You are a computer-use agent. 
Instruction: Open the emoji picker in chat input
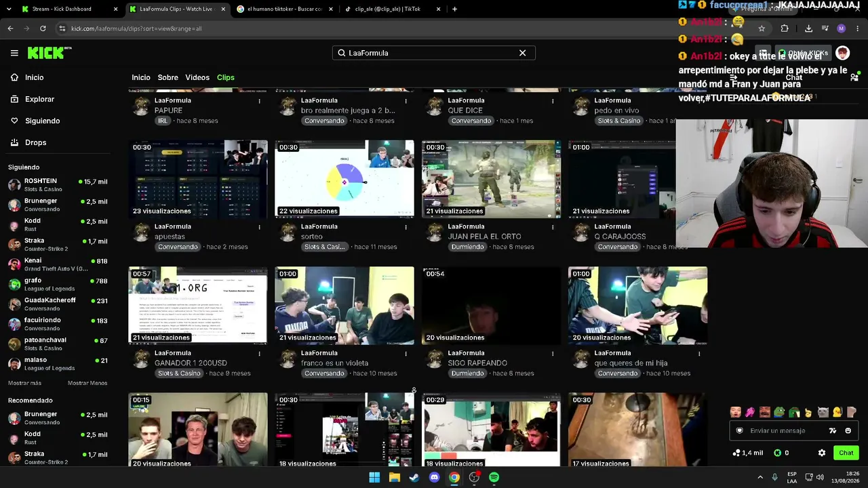click(848, 430)
